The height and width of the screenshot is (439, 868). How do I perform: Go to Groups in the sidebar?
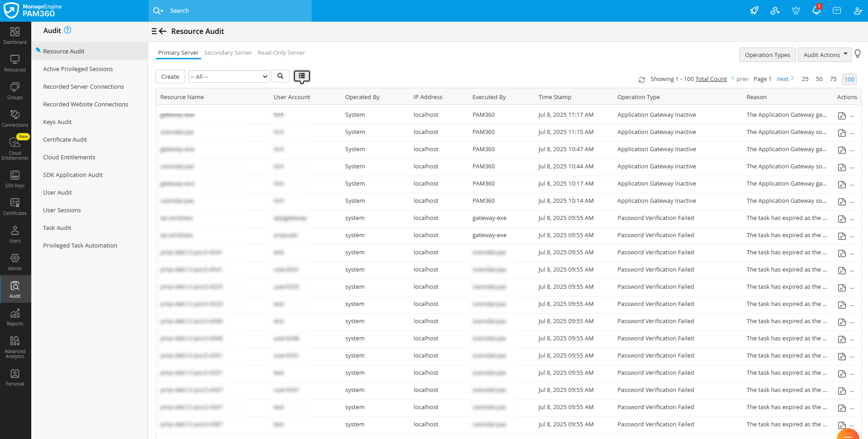click(x=15, y=91)
